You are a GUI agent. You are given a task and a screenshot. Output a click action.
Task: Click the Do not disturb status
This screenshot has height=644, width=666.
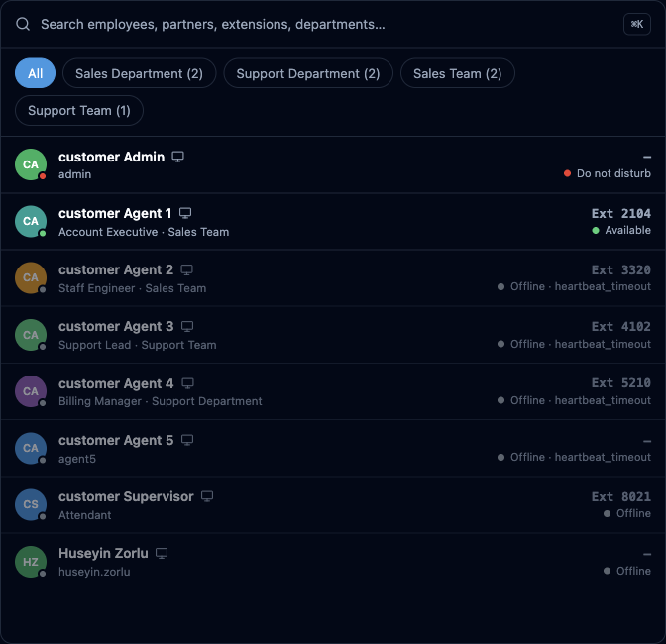coord(608,173)
